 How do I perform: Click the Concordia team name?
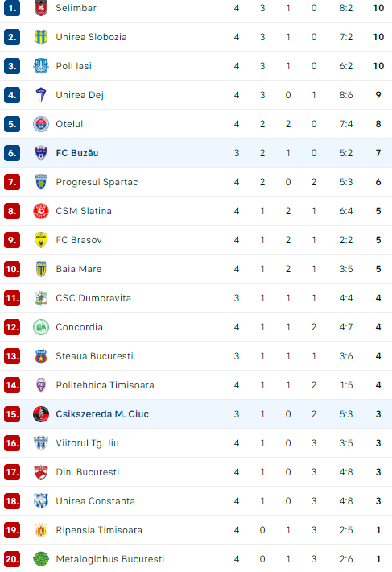(x=79, y=327)
